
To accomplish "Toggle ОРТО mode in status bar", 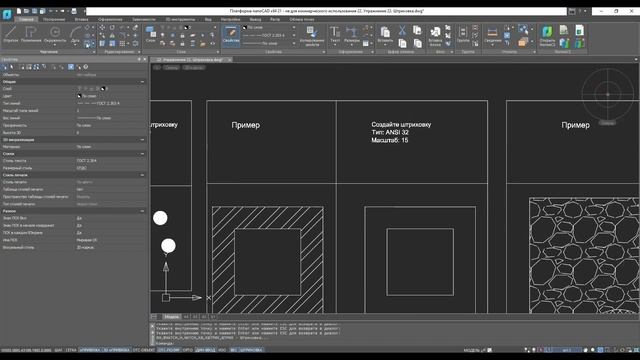I will coord(188,350).
